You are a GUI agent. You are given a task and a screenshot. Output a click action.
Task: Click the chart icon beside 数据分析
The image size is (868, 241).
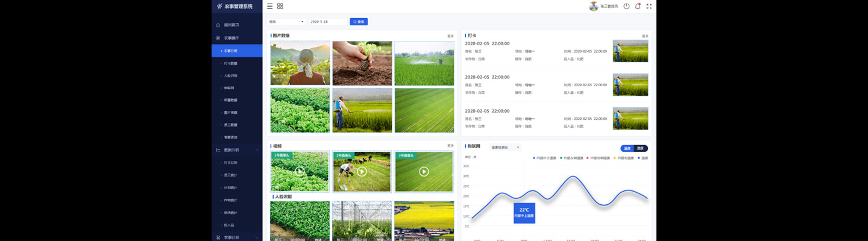coord(218,150)
